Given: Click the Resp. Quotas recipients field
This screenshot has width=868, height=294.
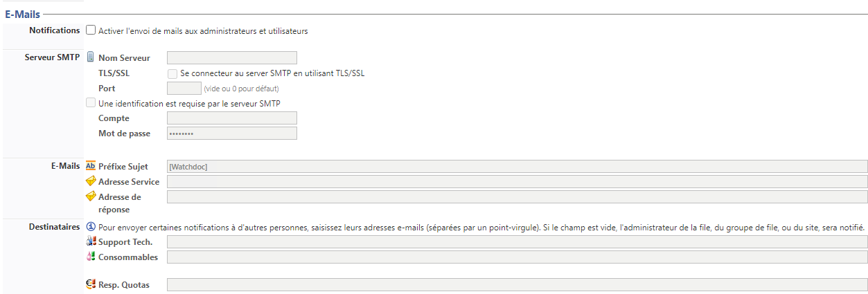Looking at the screenshot, I should [517, 284].
